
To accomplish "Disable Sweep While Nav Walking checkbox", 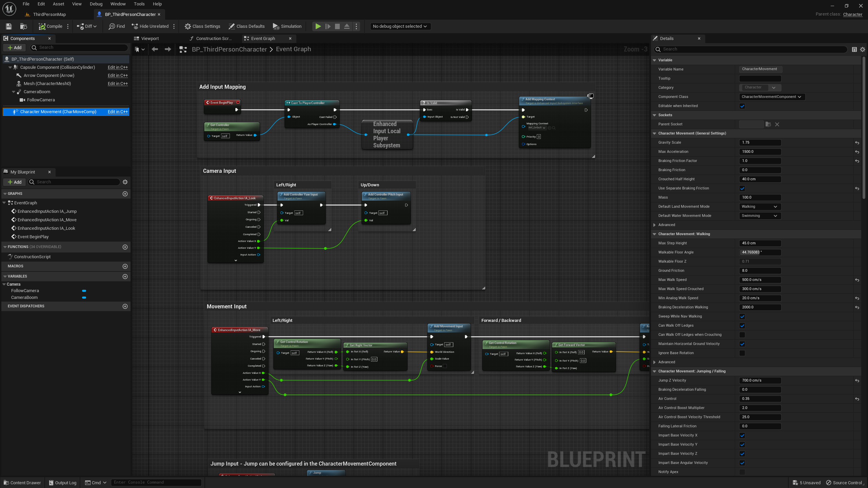I will pos(742,317).
